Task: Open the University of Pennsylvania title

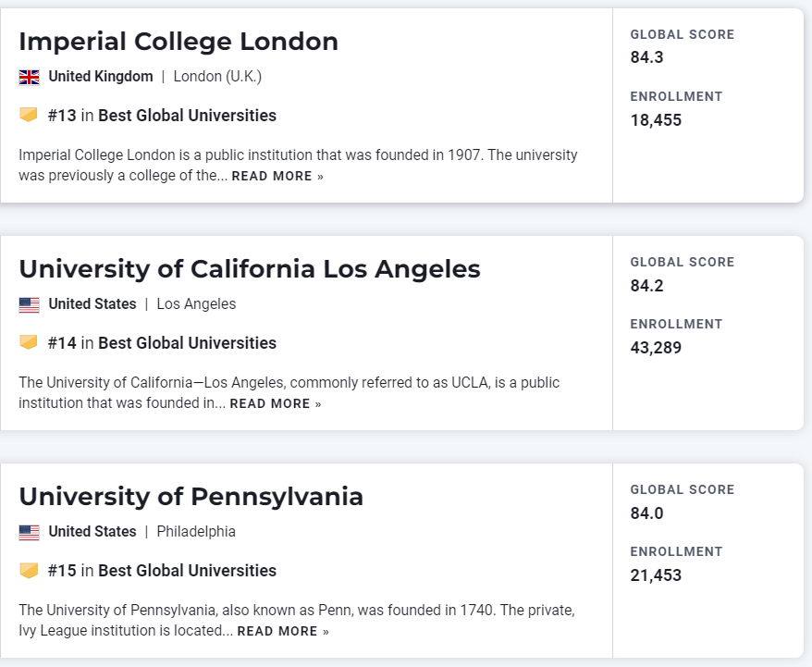Action: (191, 497)
